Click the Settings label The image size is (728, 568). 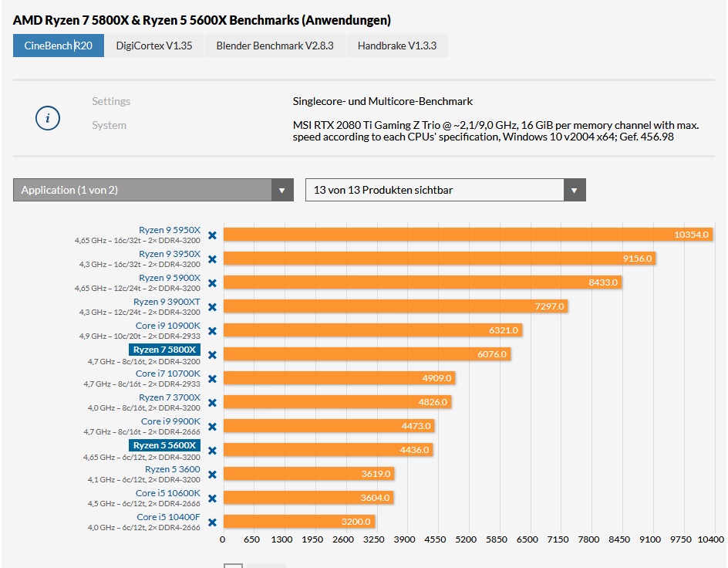[x=111, y=101]
